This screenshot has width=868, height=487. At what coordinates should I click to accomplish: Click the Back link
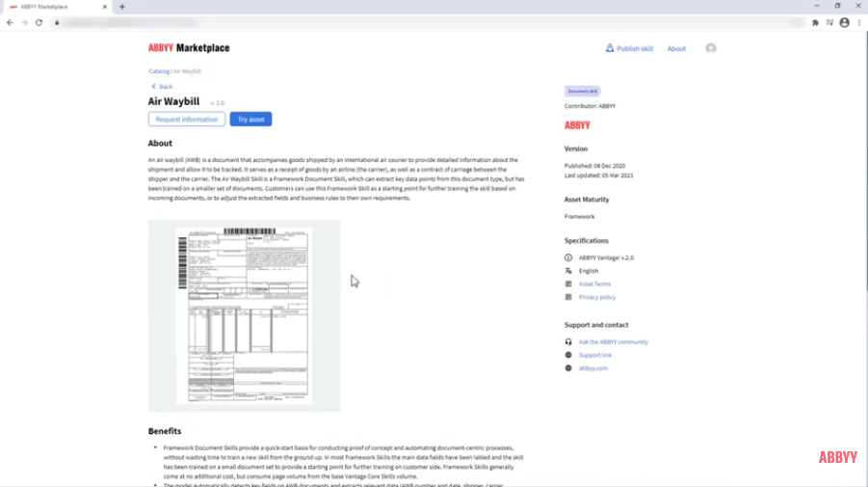166,87
